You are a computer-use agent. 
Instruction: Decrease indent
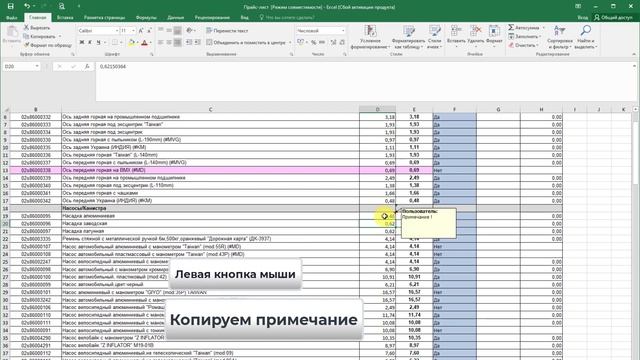[189, 42]
